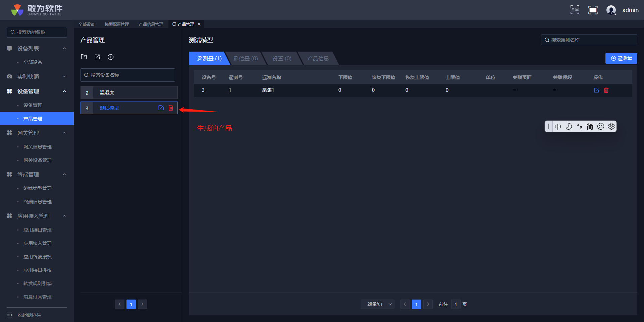Image resolution: width=644 pixels, height=322 pixels.
Task: Click the 应用接入管理 group icon in sidebar
Action: 9,216
